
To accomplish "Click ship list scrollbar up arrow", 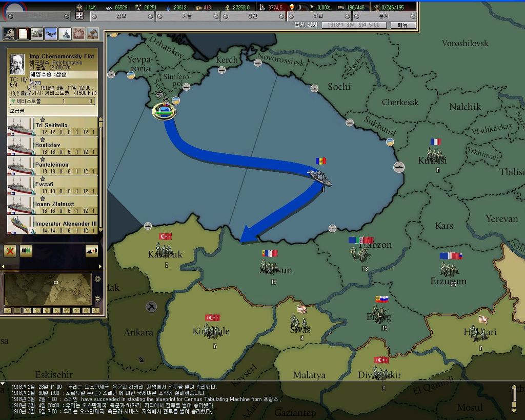I will pyautogui.click(x=100, y=118).
